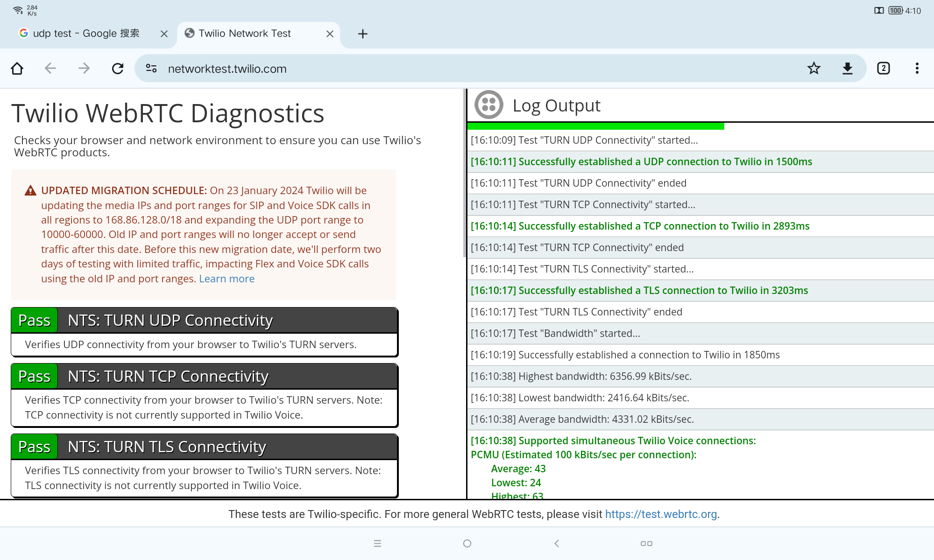Switch to the udp test Google tab
This screenshot has width=934, height=560.
click(86, 34)
